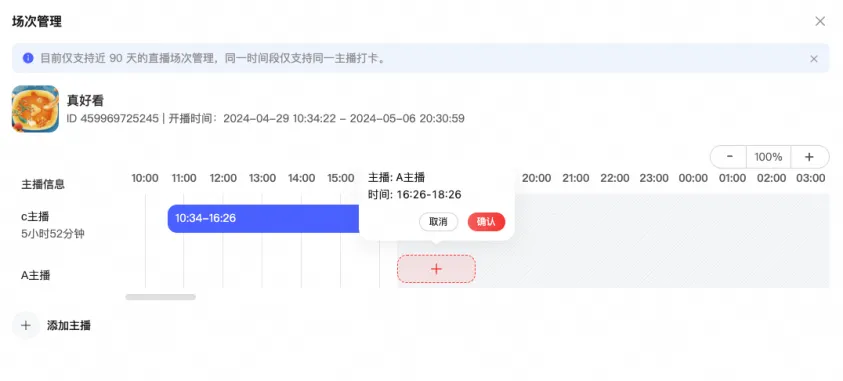
Task: Click the 11:00 time marker in the header
Action: point(184,178)
